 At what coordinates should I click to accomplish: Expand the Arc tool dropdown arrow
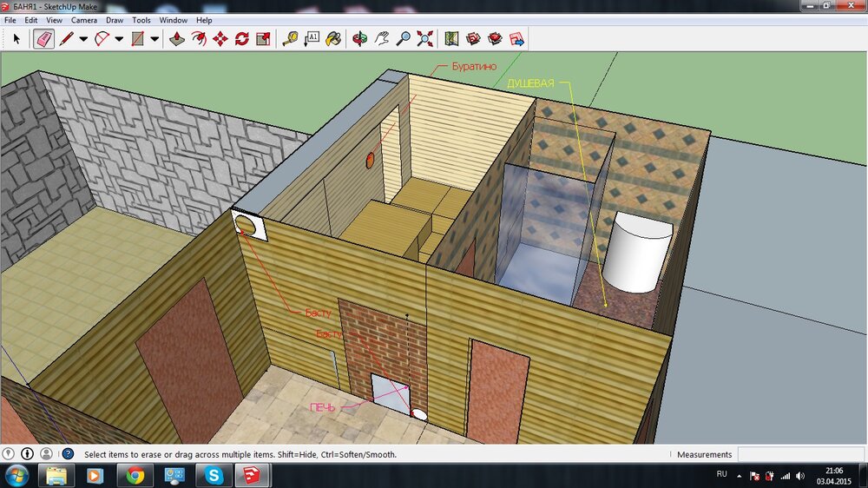click(119, 38)
